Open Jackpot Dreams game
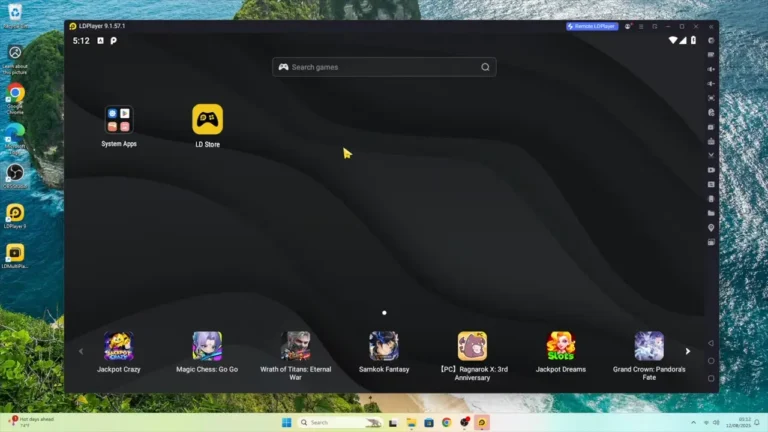The width and height of the screenshot is (768, 432). (x=561, y=346)
